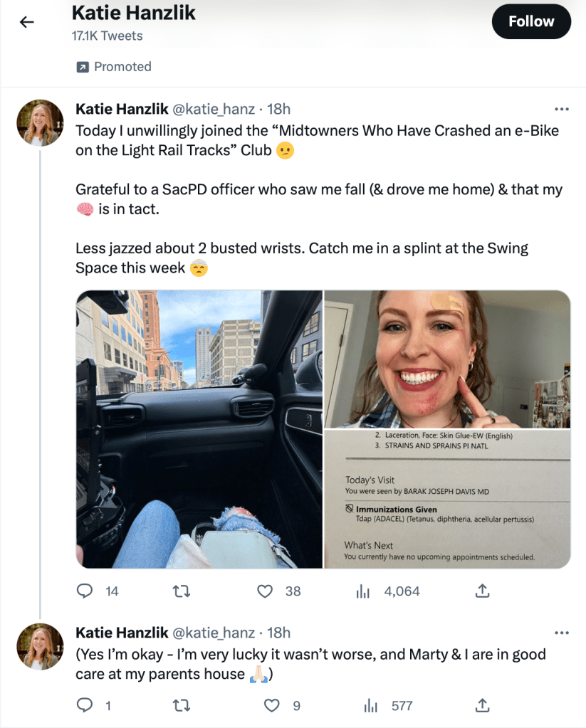Share the parents house follow-up tweet
Screen dimensions: 586x728
point(481,705)
